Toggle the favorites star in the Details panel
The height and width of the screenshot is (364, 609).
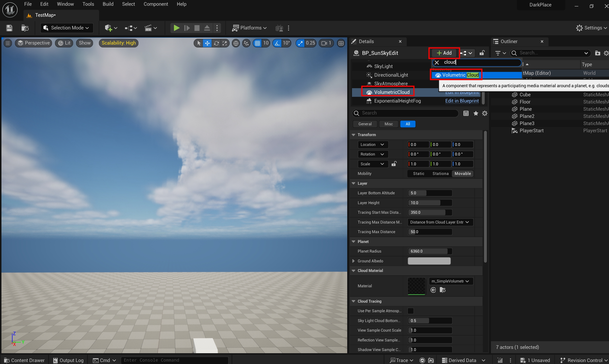pos(476,113)
